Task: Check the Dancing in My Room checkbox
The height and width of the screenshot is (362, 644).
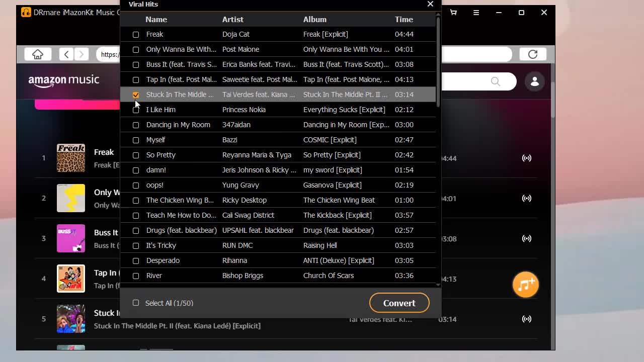Action: (x=136, y=125)
